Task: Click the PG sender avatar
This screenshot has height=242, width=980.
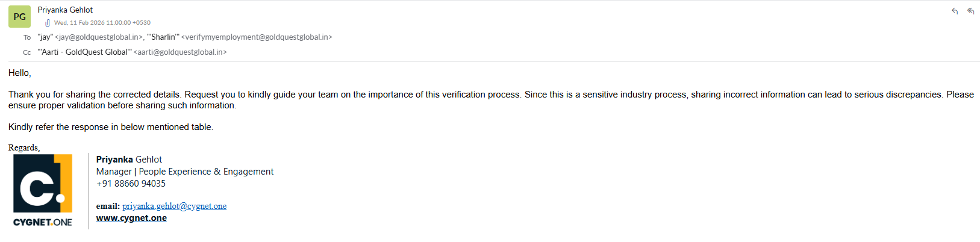Action: (19, 17)
